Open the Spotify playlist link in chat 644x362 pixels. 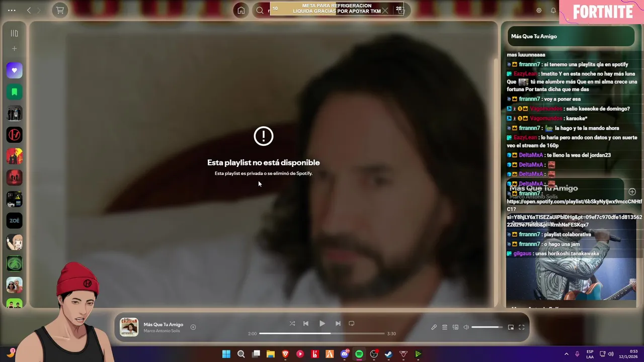pos(574,213)
